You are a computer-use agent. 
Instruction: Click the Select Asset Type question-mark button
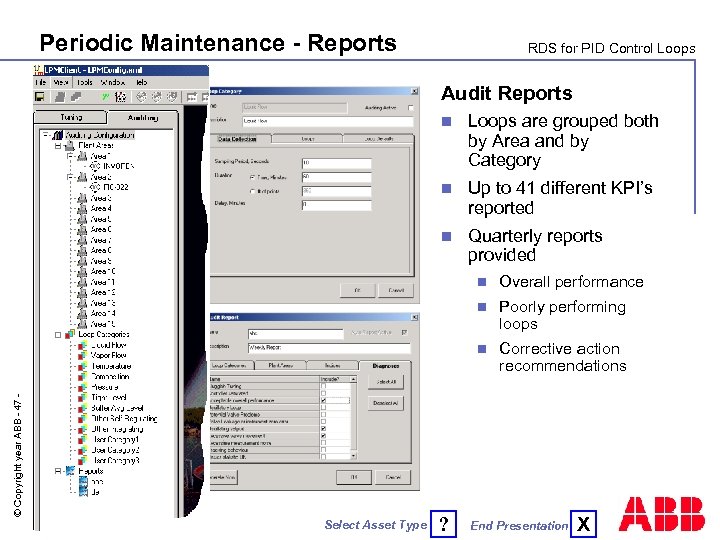click(444, 523)
